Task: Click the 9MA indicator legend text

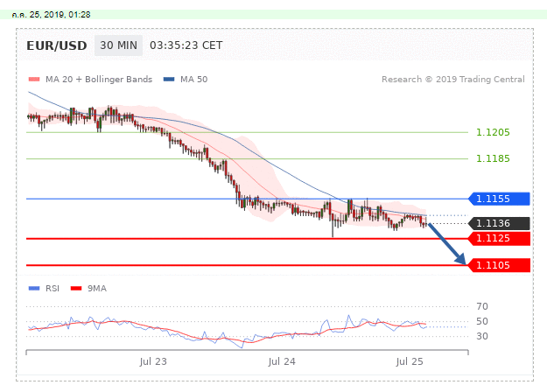Action: coord(97,289)
